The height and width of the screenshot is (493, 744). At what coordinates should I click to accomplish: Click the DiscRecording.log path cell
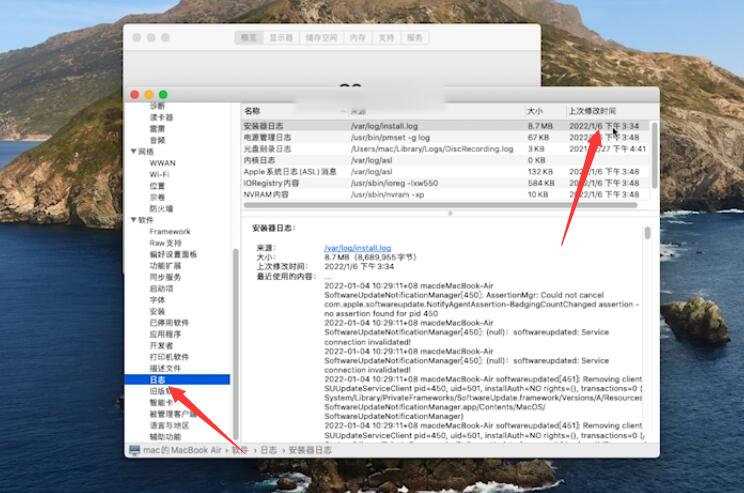coord(432,149)
